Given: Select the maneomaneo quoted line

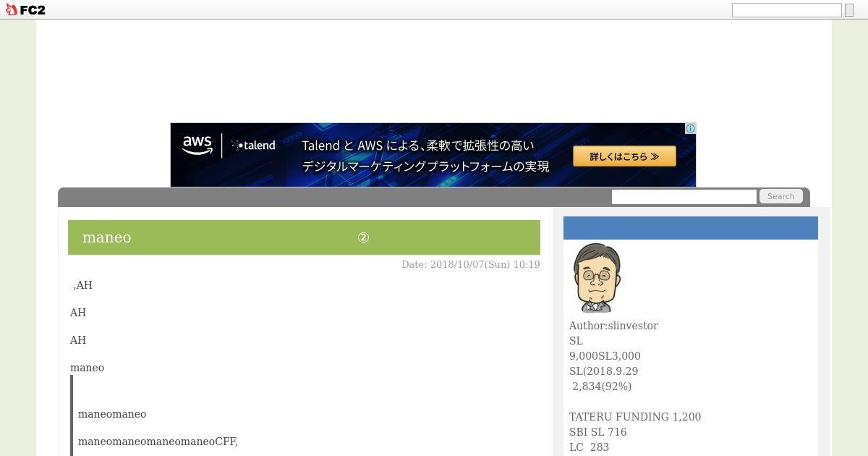Looking at the screenshot, I should pos(112,414).
